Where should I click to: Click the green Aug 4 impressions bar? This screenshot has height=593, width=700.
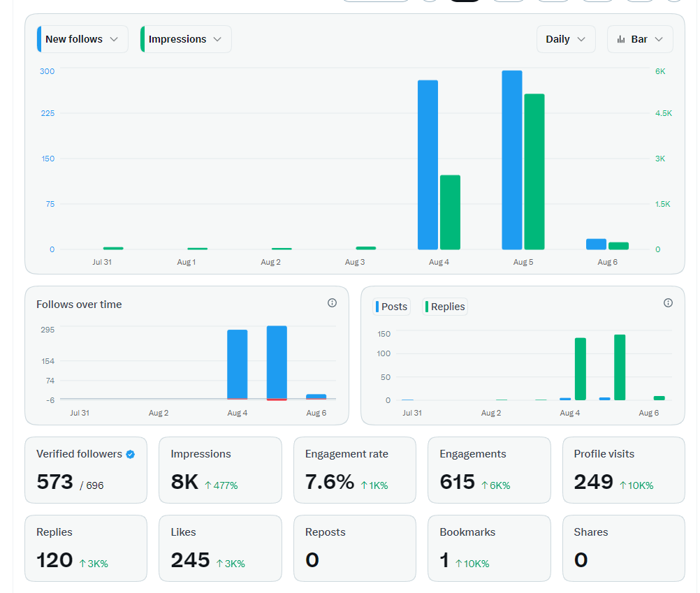click(x=450, y=212)
